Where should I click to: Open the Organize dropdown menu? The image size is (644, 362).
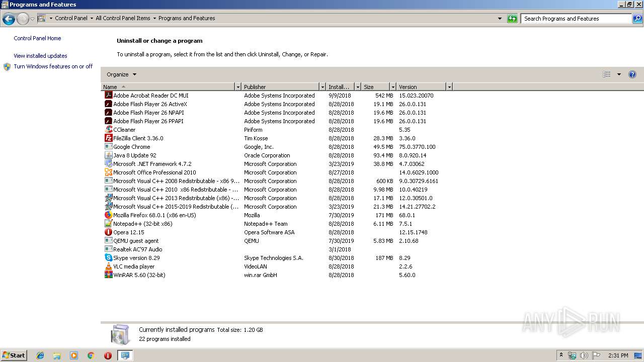coord(121,74)
